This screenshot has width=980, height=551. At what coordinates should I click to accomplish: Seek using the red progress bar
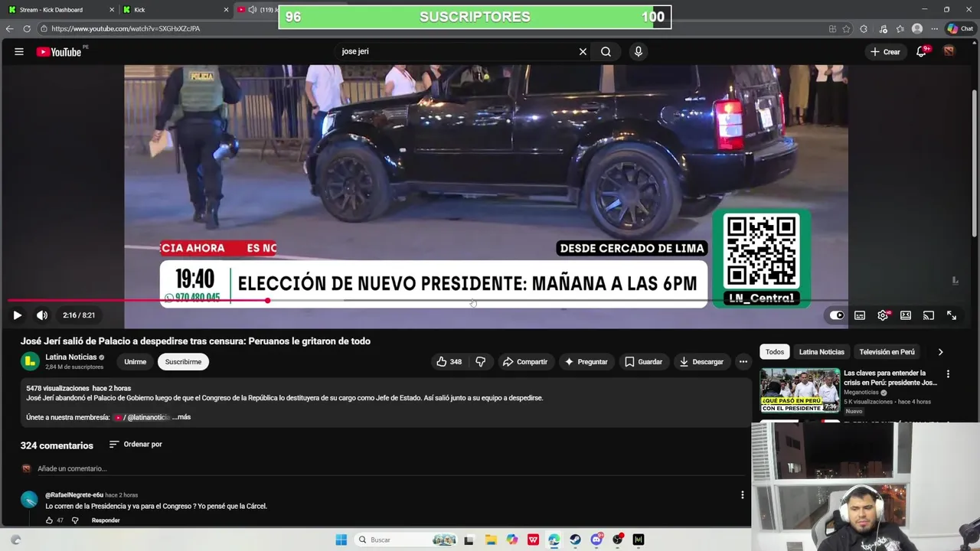coord(490,300)
